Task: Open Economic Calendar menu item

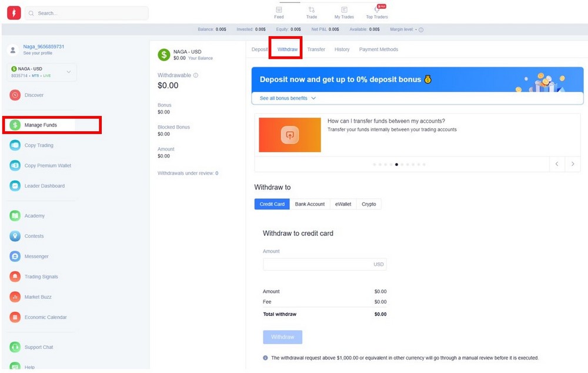Action: tap(46, 317)
